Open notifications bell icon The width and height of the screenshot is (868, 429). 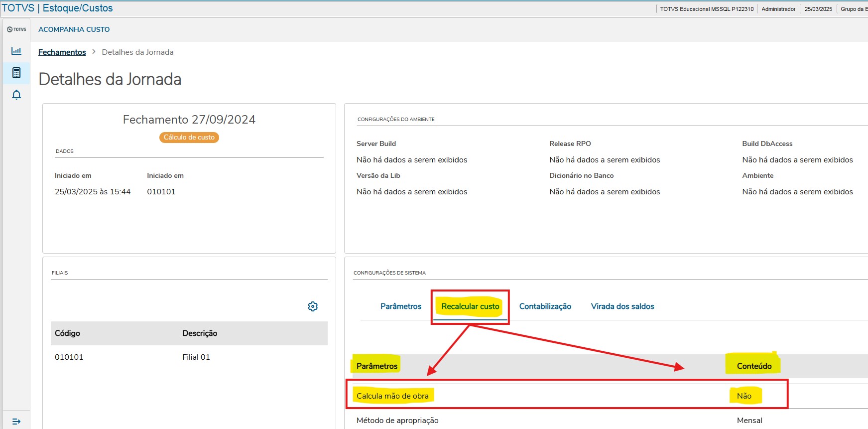coord(16,95)
